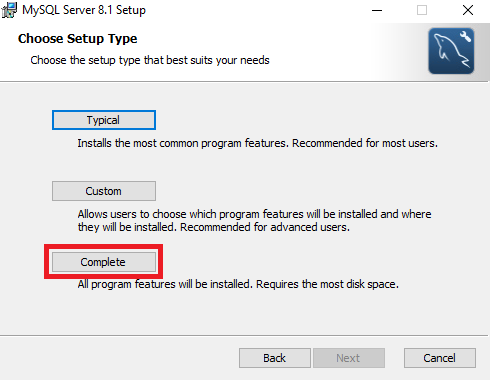Click the MySQL dolphin logo
This screenshot has height=380, width=490.
click(x=451, y=51)
